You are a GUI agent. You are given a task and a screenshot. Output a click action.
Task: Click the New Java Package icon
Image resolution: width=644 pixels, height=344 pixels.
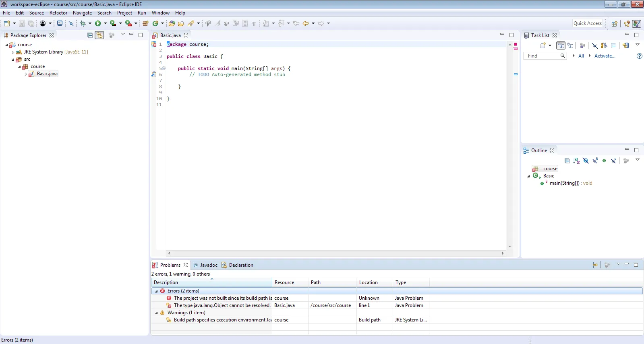145,23
